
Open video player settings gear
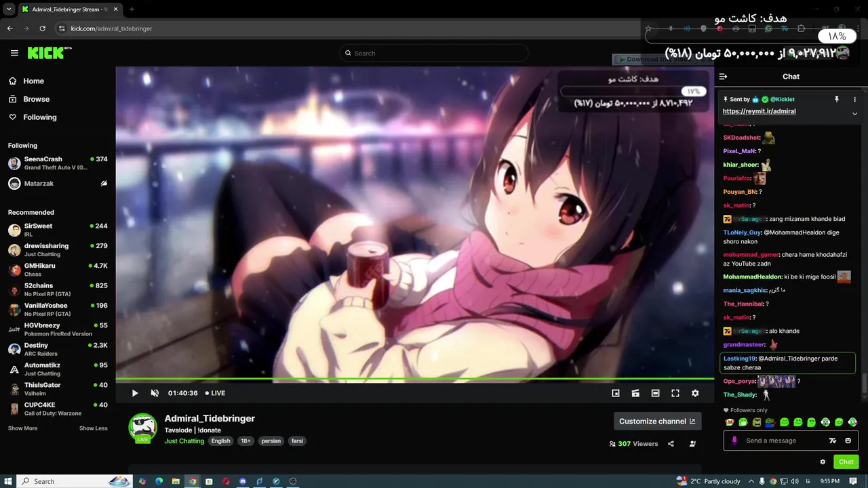point(695,393)
